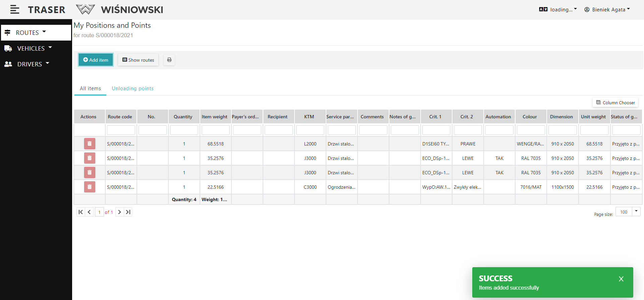Image resolution: width=644 pixels, height=300 pixels.
Task: Delete the C3000 row item
Action: click(x=90, y=187)
